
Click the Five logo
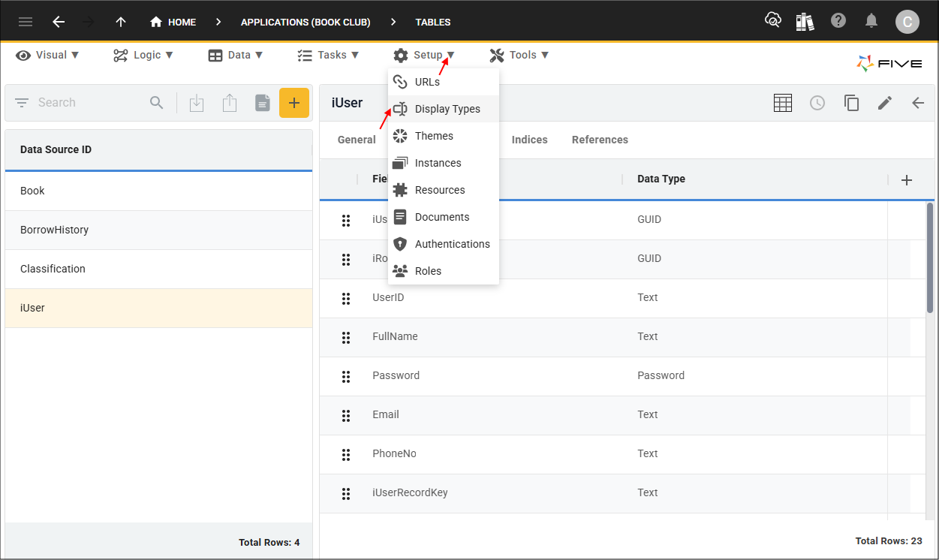[889, 63]
